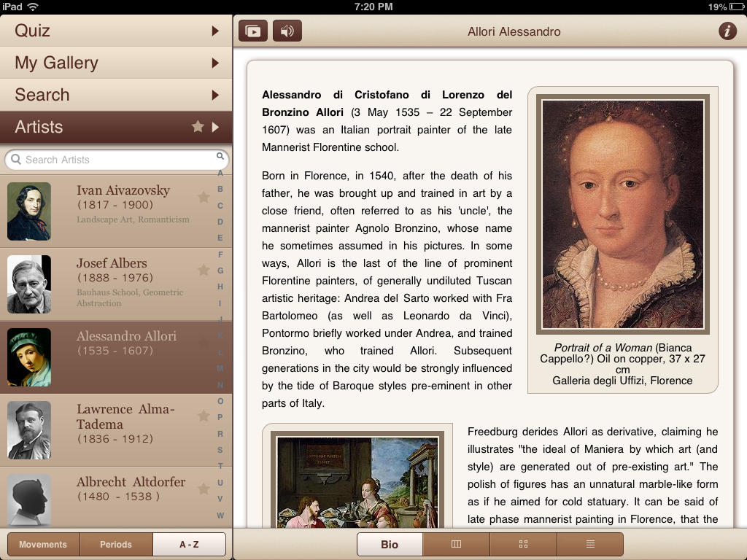Image resolution: width=747 pixels, height=560 pixels.
Task: Select the Movements sorting tab
Action: [x=43, y=545]
